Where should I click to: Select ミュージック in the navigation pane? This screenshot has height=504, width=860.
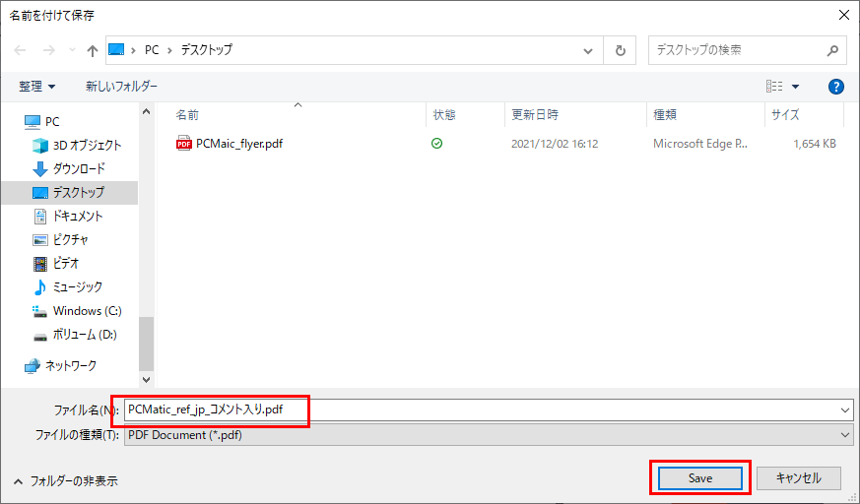[77, 286]
